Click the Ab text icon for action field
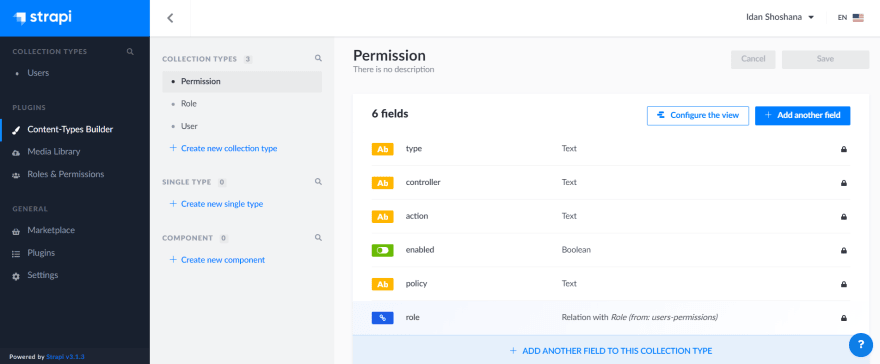Viewport: 880px width, 364px height. [382, 216]
